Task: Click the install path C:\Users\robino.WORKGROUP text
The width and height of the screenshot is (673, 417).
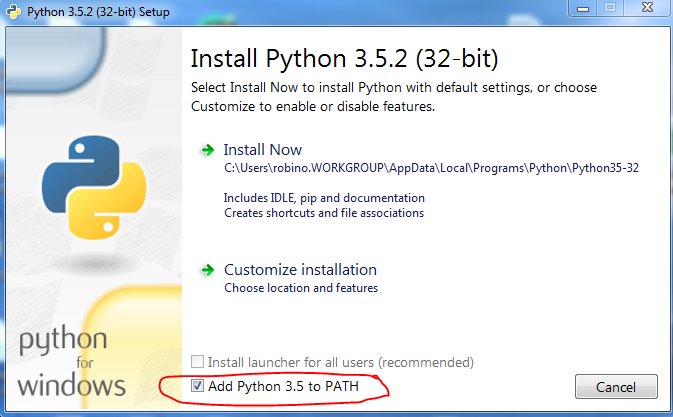Action: (431, 168)
